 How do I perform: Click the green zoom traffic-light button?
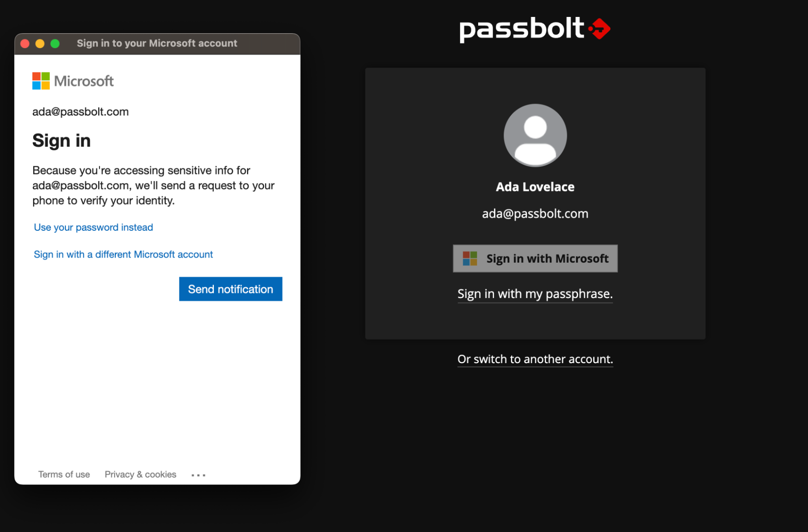[55, 43]
